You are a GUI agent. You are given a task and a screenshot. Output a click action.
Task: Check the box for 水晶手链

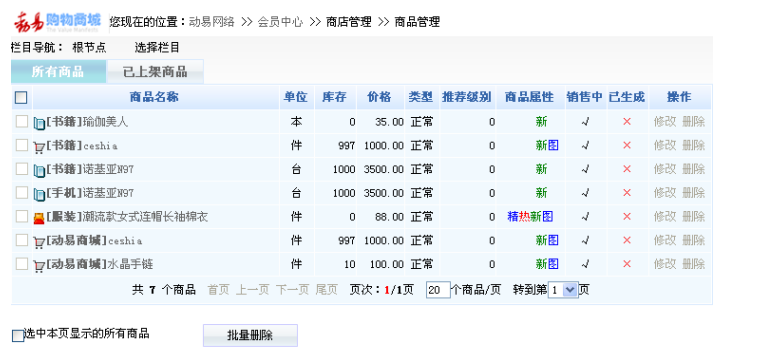[22, 264]
